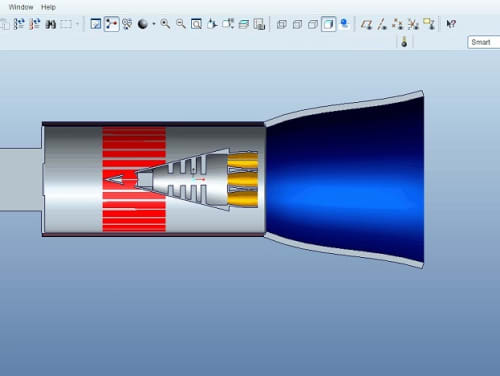Toggle datum points display

397,24
